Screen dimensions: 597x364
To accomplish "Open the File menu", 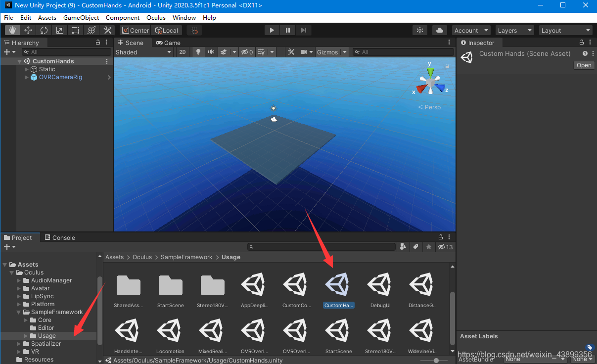I will pos(8,17).
